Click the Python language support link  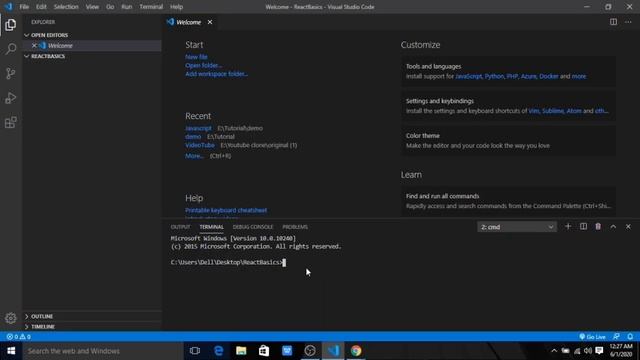[494, 76]
